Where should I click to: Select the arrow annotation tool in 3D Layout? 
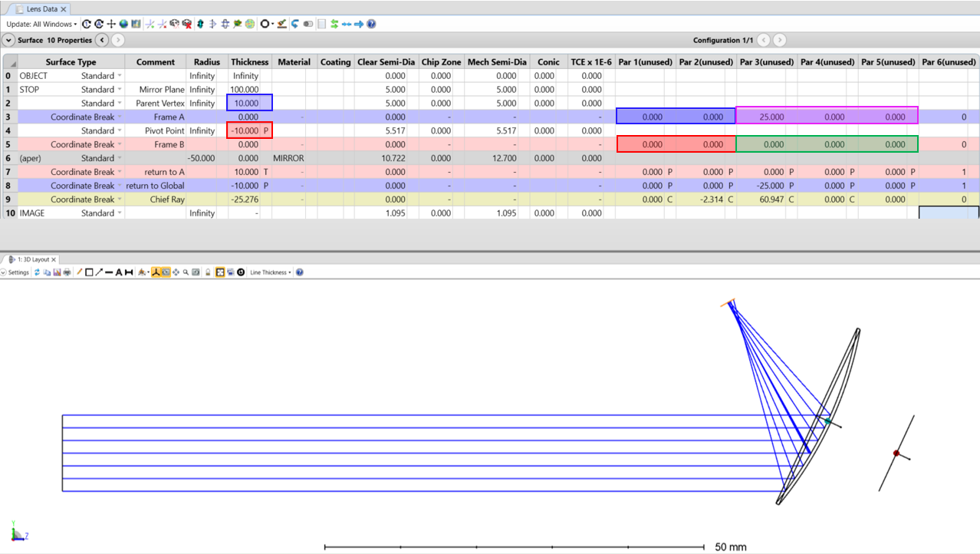99,272
